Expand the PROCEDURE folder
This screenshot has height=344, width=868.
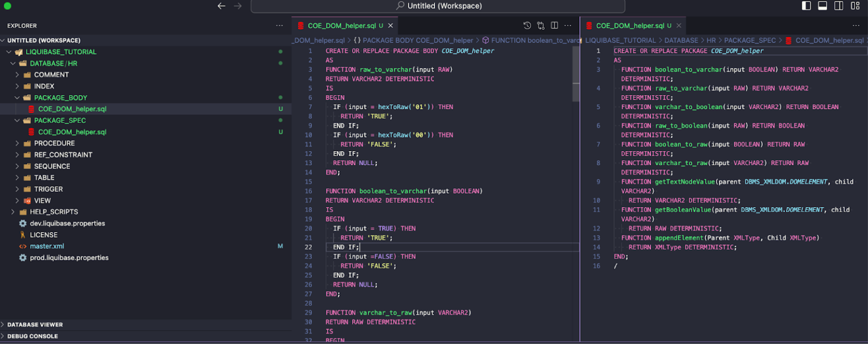click(x=18, y=143)
